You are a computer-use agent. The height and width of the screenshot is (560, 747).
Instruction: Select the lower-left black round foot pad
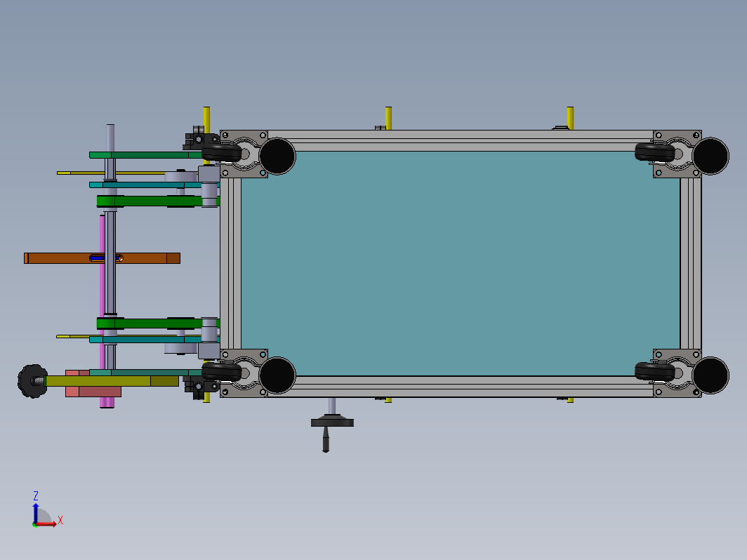pos(277,375)
